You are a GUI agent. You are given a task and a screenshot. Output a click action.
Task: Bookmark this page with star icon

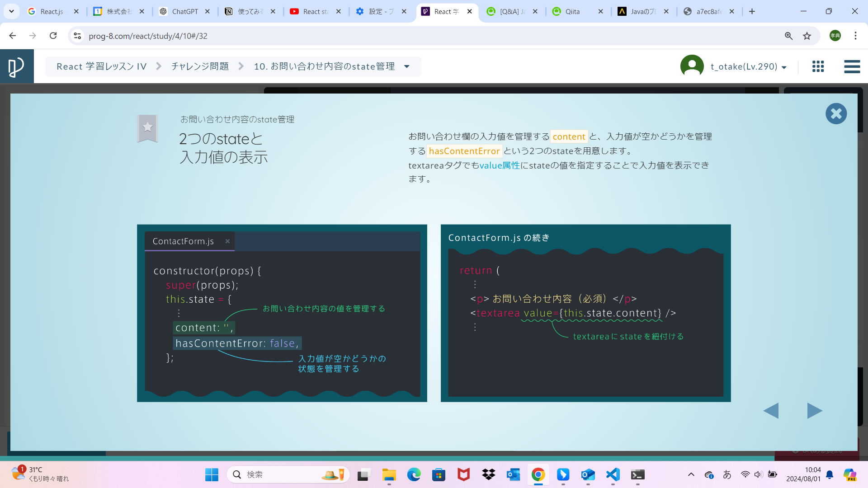pos(807,36)
